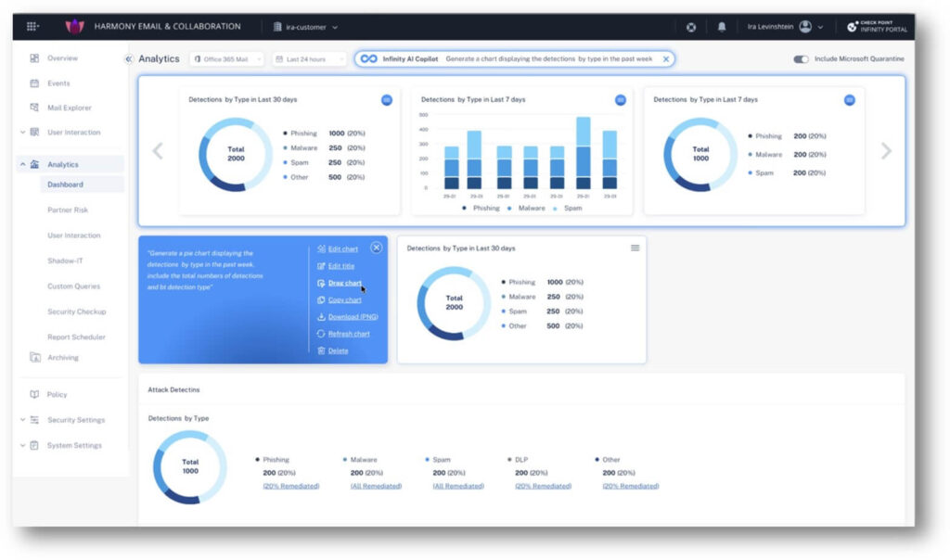This screenshot has width=950, height=560.
Task: Click the Edit title link
Action: point(341,266)
